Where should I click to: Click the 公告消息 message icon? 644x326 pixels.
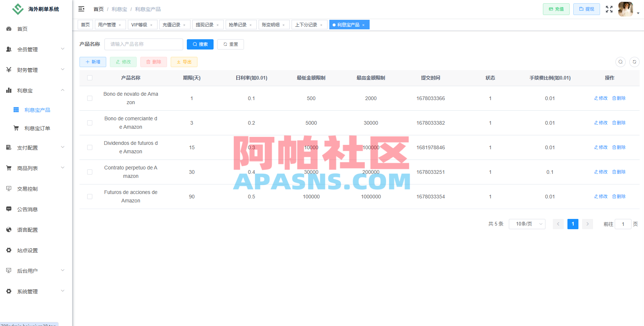(9, 209)
